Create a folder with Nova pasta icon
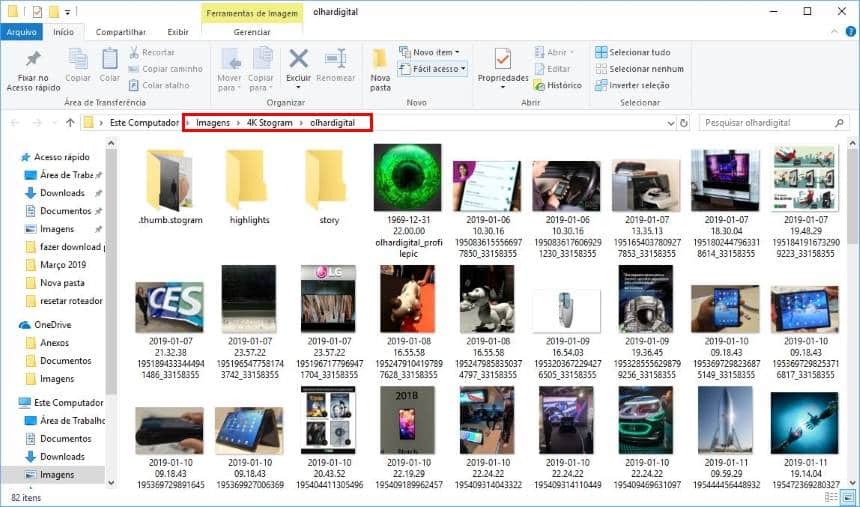This screenshot has height=507, width=860. tap(380, 62)
